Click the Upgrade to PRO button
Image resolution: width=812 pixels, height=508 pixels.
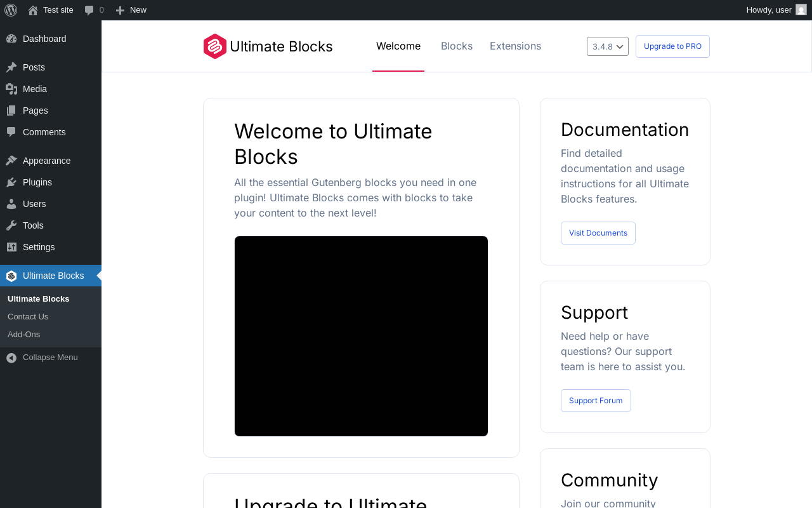[672, 46]
